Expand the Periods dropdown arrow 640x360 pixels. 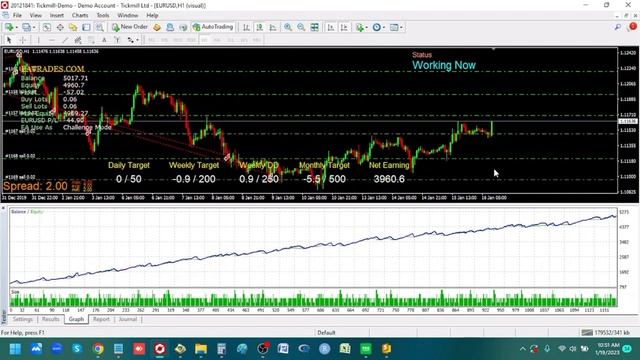pos(384,27)
